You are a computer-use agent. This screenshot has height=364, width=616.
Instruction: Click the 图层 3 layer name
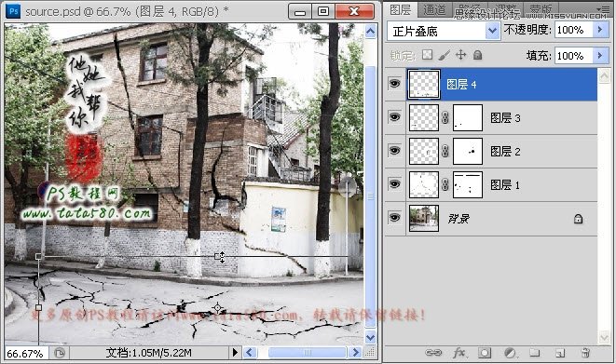tap(505, 117)
